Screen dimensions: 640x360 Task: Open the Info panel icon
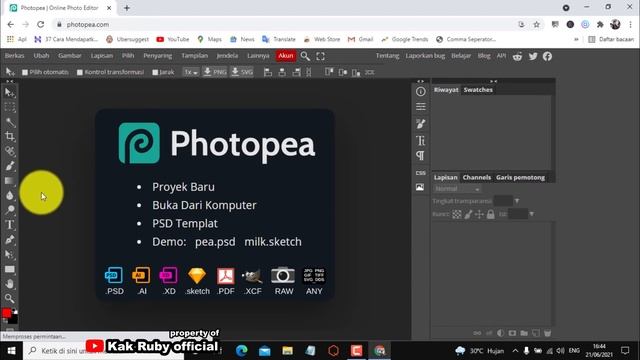[x=420, y=91]
